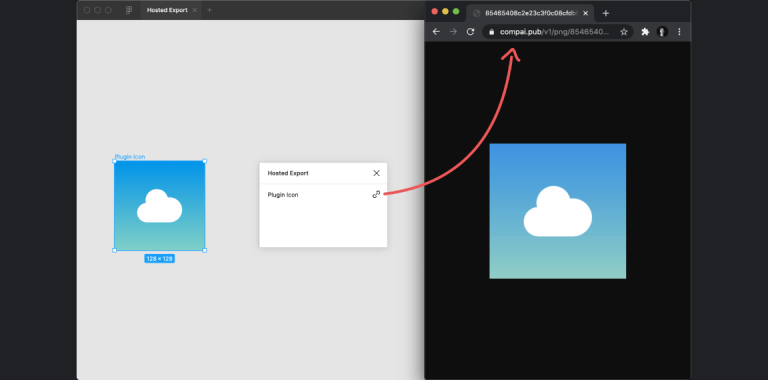Click the compai.pub address bar
The height and width of the screenshot is (380, 768).
point(557,32)
